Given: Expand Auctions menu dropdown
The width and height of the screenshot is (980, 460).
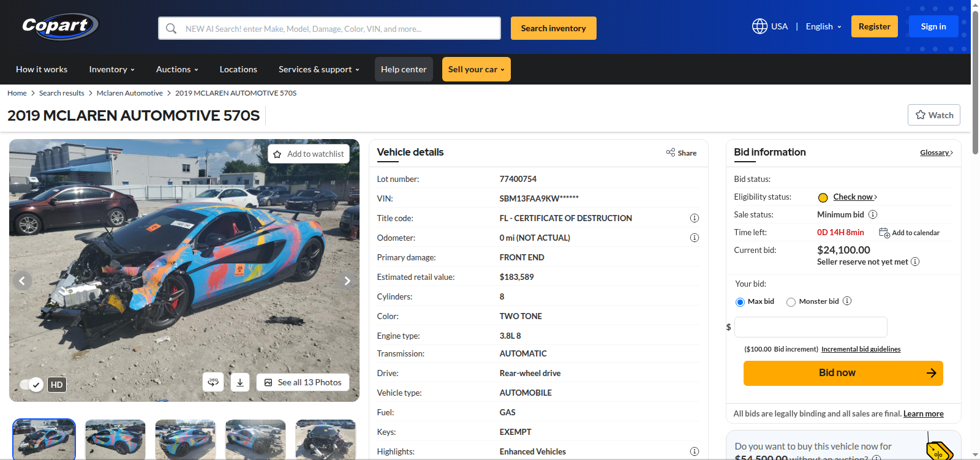Looking at the screenshot, I should 177,69.
